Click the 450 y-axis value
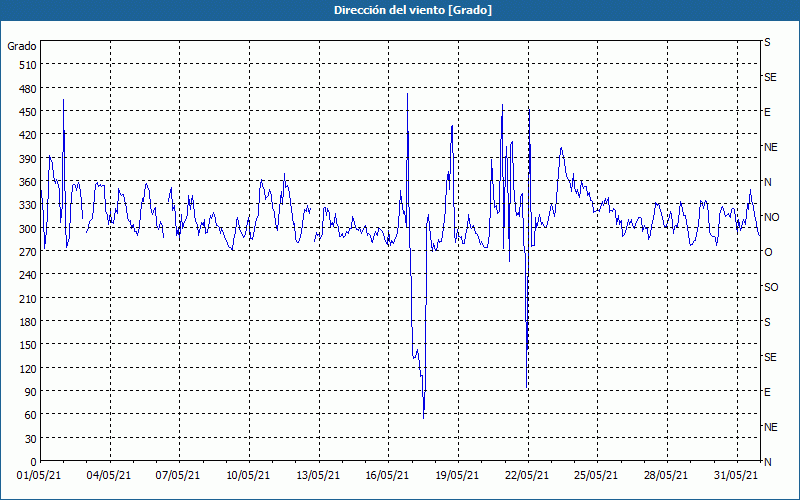This screenshot has width=800, height=500. pos(28,112)
